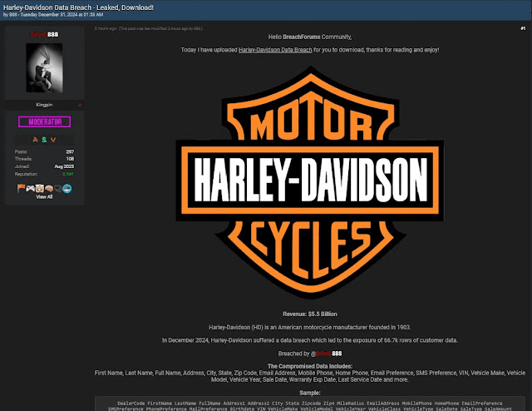Viewport: 532px width, 411px height.
Task: Click the green reputation value
Action: pyautogui.click(x=67, y=174)
